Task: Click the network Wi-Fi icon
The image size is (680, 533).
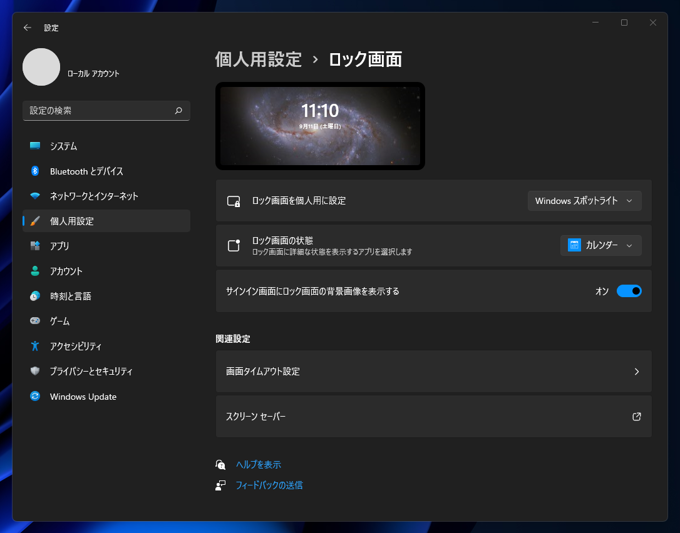Action: click(x=35, y=196)
